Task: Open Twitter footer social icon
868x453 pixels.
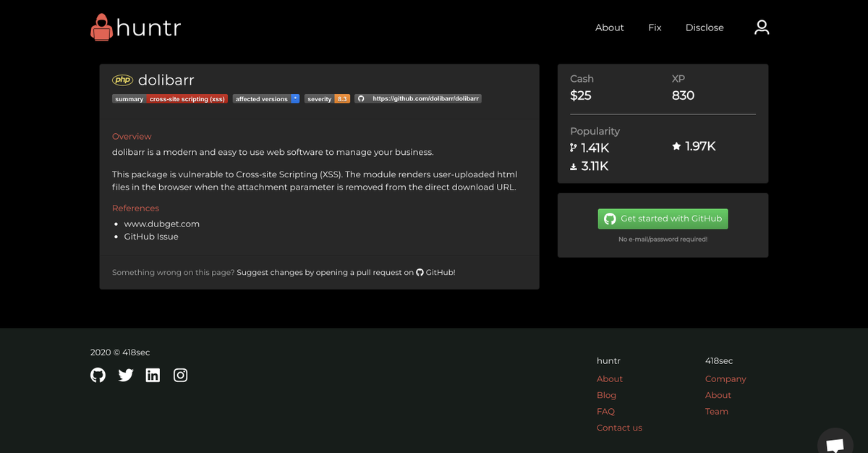Action: (126, 375)
